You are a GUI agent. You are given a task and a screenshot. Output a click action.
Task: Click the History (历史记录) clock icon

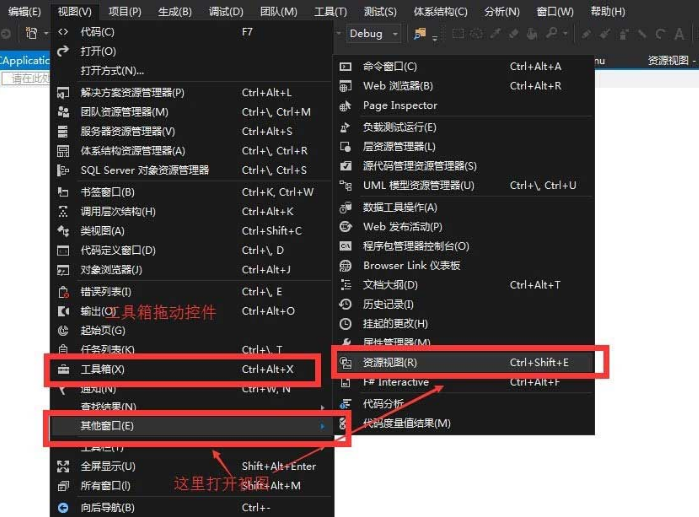pyautogui.click(x=346, y=304)
